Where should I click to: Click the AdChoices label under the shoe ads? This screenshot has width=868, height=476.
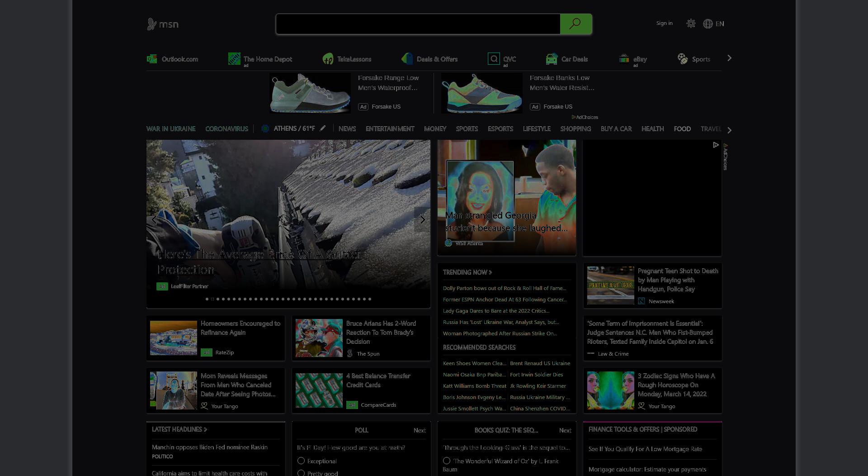click(x=585, y=117)
